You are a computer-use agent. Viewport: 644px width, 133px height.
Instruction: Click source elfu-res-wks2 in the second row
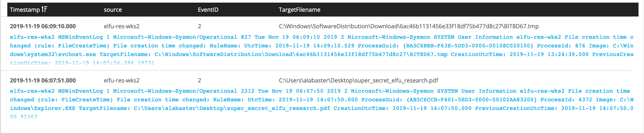pyautogui.click(x=122, y=80)
